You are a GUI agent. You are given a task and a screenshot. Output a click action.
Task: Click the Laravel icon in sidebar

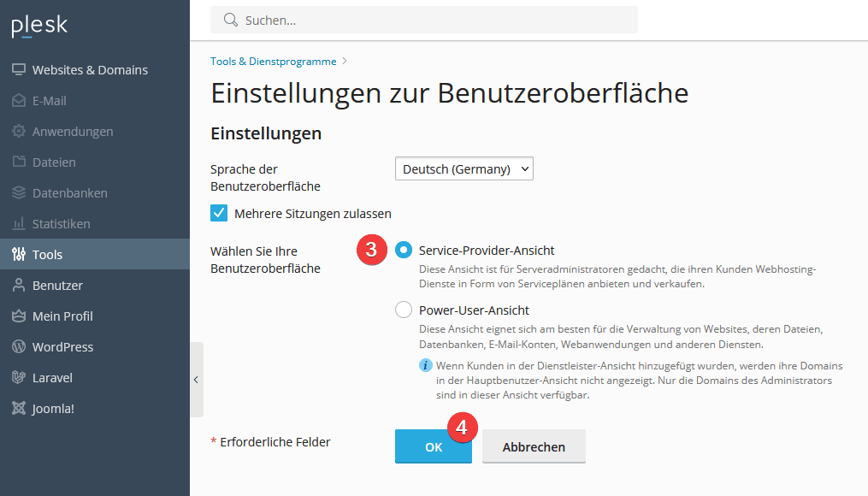[x=19, y=378]
